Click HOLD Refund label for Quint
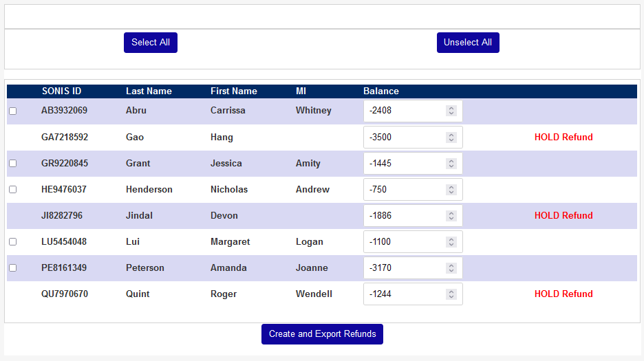This screenshot has width=644, height=361. tap(563, 294)
